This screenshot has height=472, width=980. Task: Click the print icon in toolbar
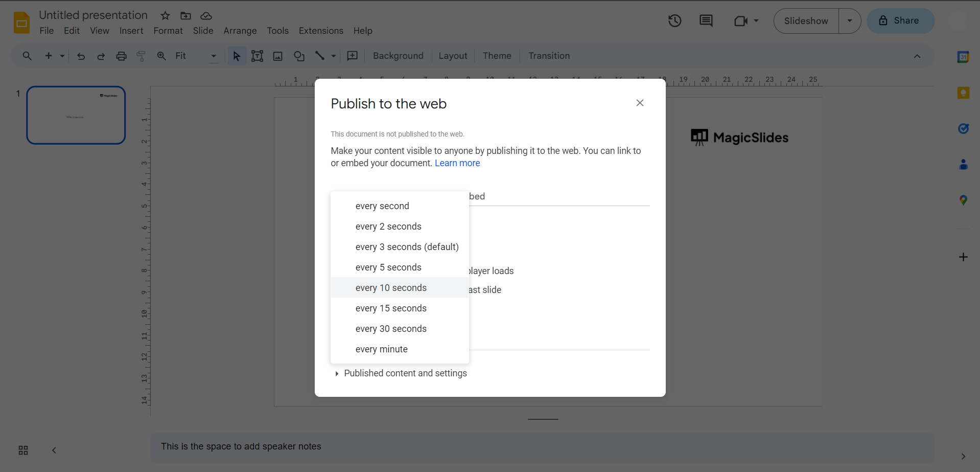(121, 56)
